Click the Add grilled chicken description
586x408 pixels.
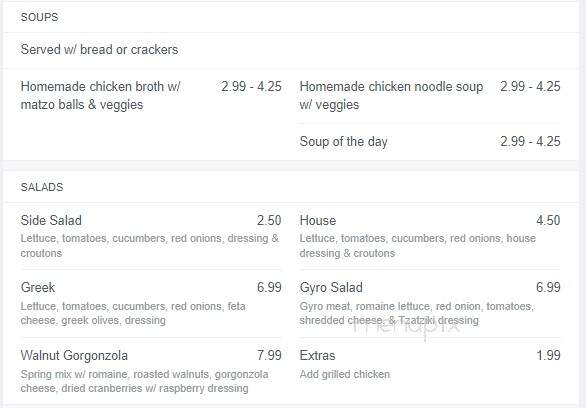345,374
